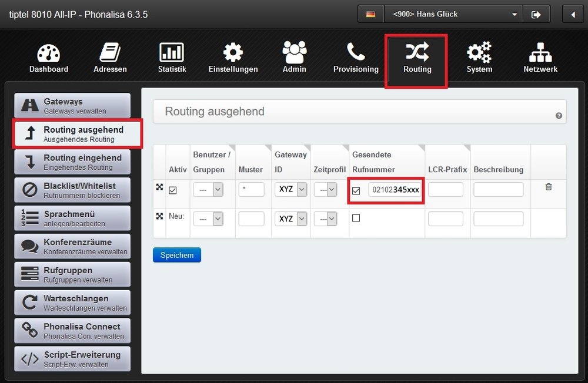The image size is (588, 383).
Task: Enable Gesendete Rufnummer checkbox in new row
Action: pos(356,218)
